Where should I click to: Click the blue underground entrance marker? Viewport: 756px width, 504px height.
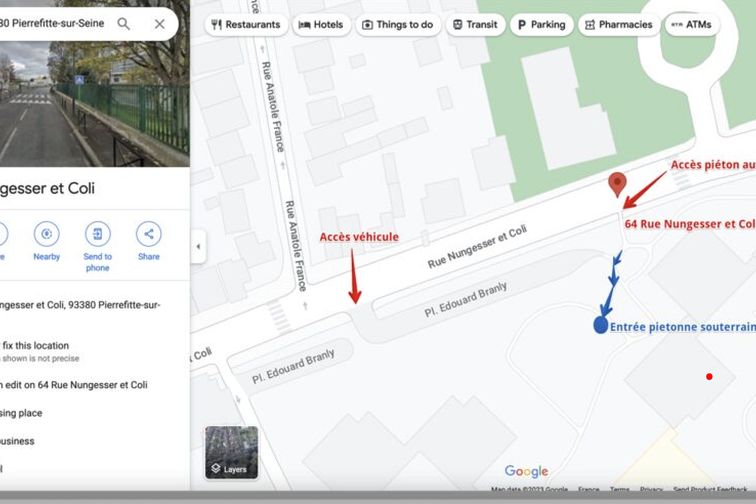point(600,325)
